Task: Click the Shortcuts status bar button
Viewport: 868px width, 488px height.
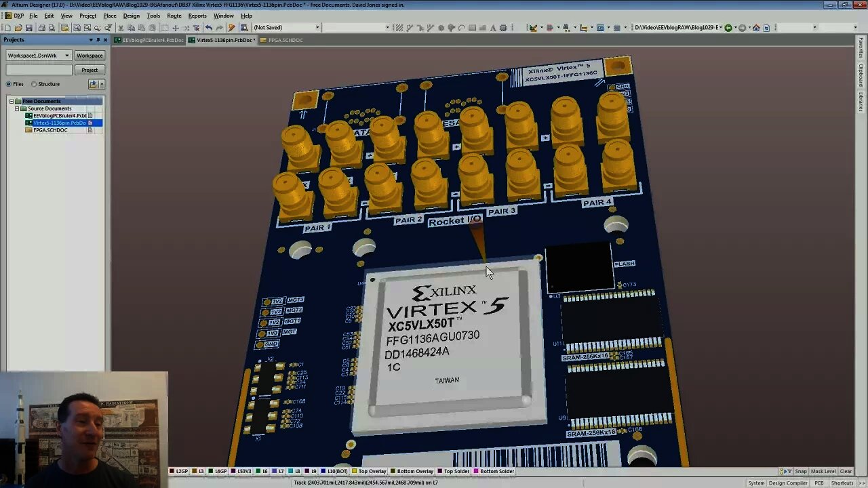Action: click(842, 483)
